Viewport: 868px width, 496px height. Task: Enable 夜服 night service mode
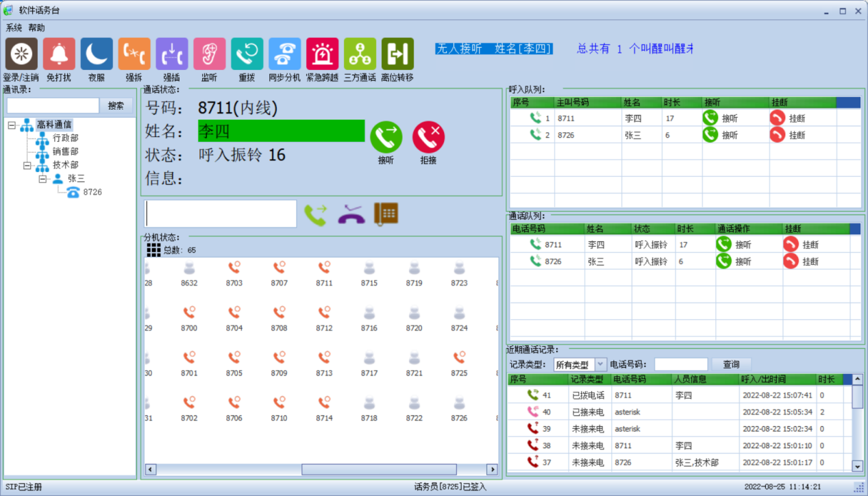point(96,53)
